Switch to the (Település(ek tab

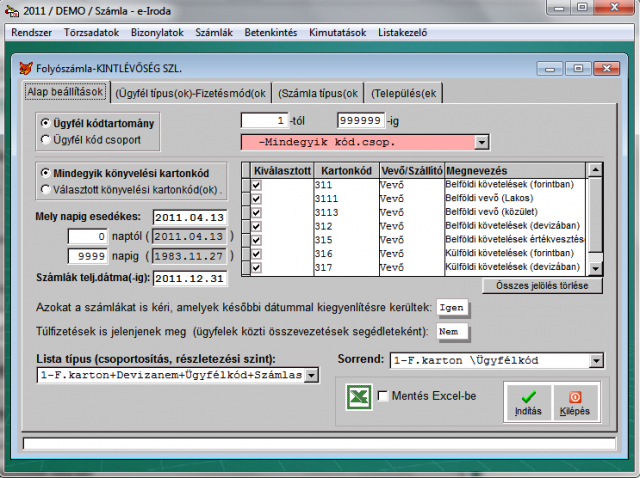(x=405, y=93)
